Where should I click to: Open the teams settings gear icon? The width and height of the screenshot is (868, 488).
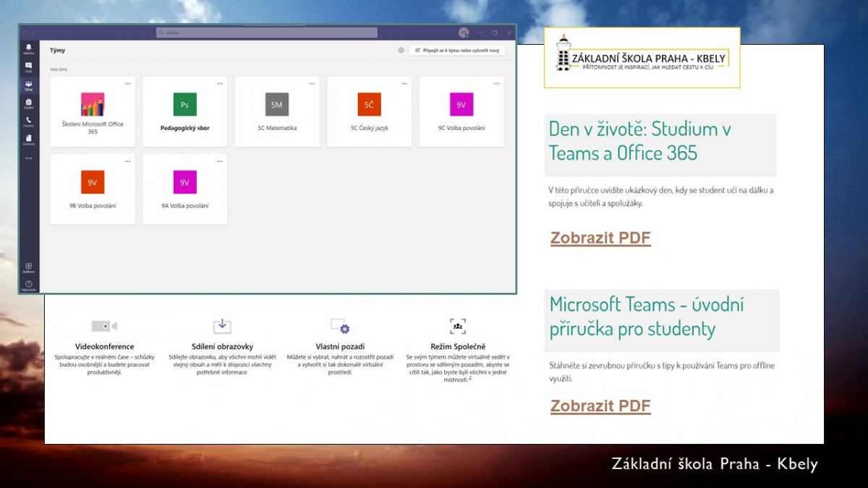point(401,51)
